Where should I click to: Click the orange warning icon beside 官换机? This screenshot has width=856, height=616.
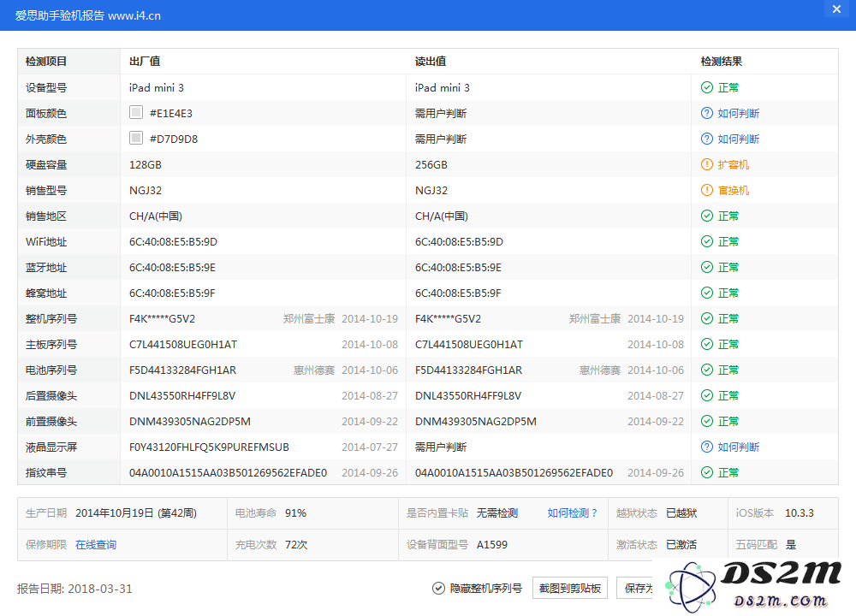(706, 190)
